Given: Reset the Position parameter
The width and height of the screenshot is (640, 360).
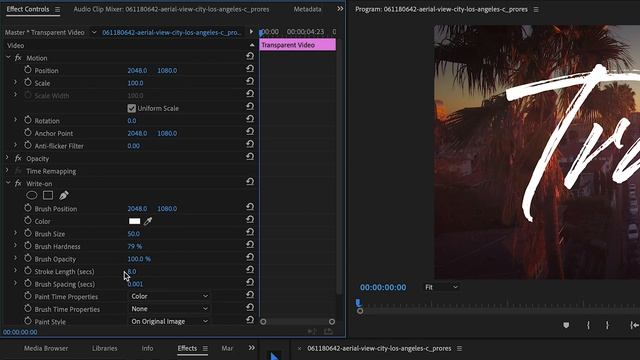Looking at the screenshot, I should click(250, 69).
